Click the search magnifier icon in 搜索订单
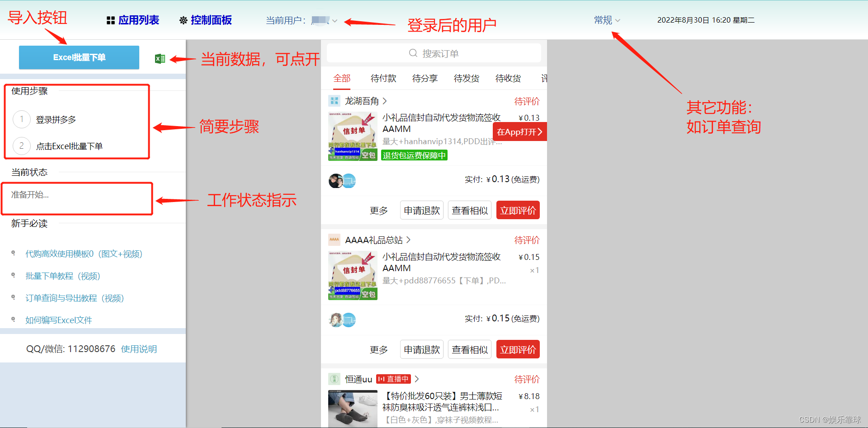Image resolution: width=868 pixels, height=428 pixels. tap(413, 53)
